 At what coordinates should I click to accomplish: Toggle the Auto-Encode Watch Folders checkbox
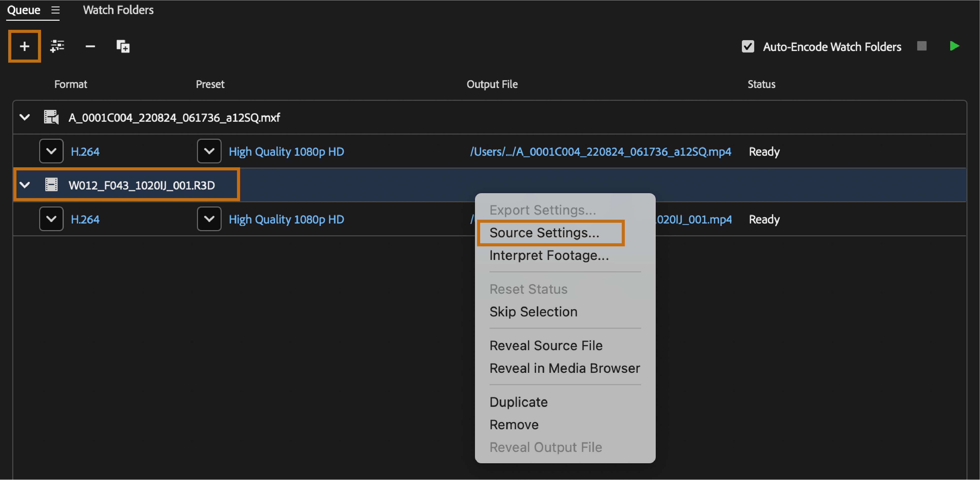(x=748, y=46)
